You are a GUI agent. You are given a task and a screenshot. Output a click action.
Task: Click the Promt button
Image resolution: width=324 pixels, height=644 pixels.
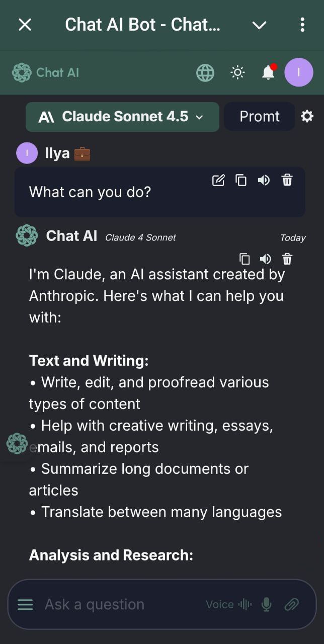click(259, 117)
